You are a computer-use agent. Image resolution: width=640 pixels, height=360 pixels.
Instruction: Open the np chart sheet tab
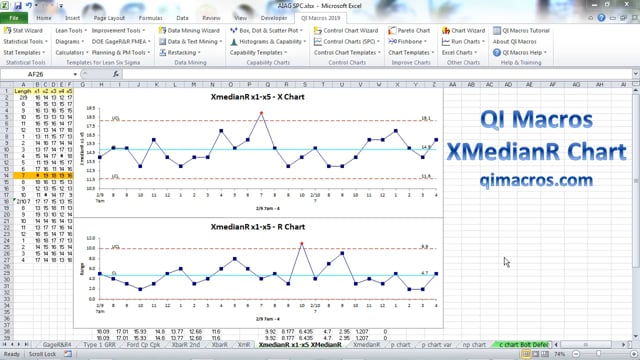474,345
